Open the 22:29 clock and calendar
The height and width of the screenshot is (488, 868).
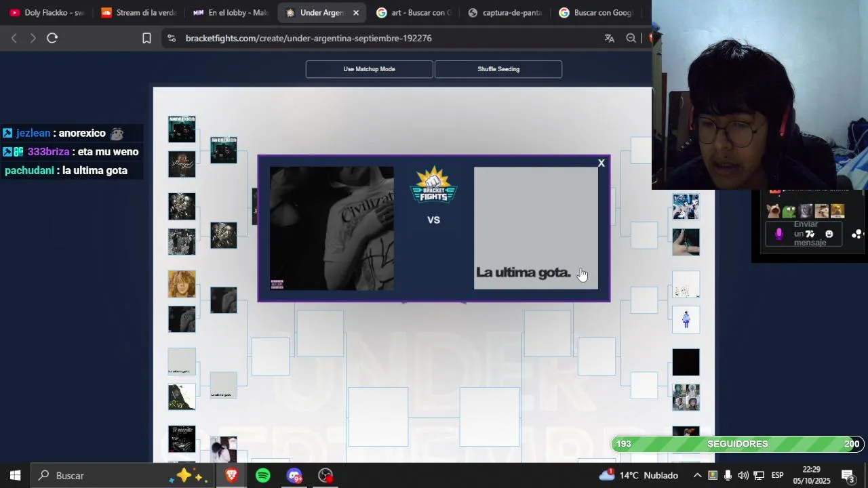pos(812,475)
